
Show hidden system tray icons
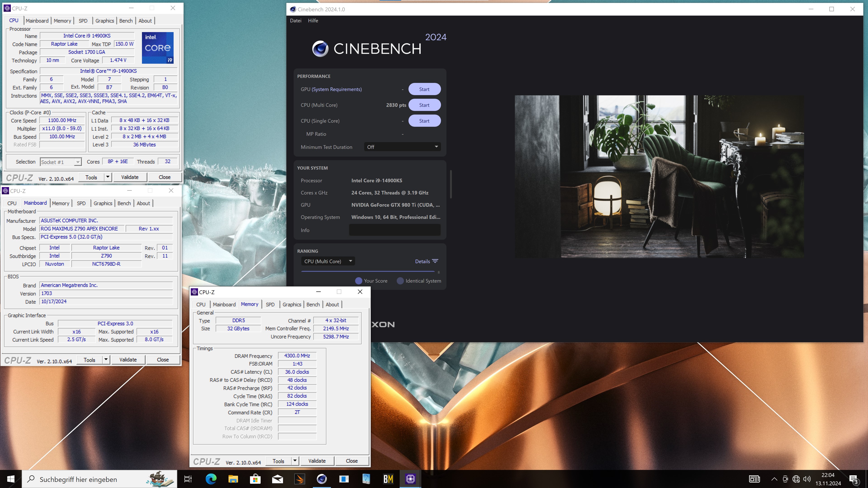pyautogui.click(x=774, y=479)
